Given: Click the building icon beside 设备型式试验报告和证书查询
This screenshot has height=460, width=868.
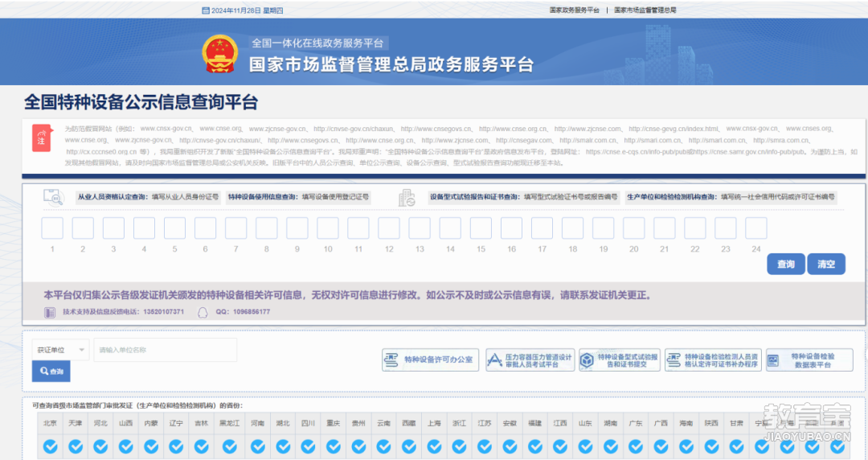Looking at the screenshot, I should tap(407, 198).
